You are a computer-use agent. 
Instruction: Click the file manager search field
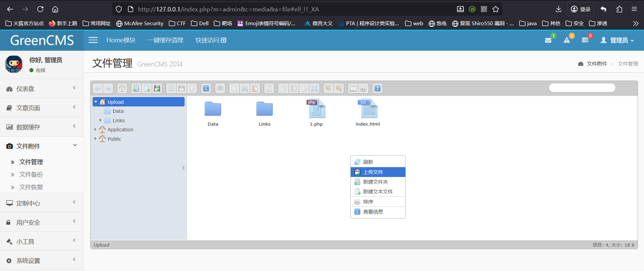582,88
